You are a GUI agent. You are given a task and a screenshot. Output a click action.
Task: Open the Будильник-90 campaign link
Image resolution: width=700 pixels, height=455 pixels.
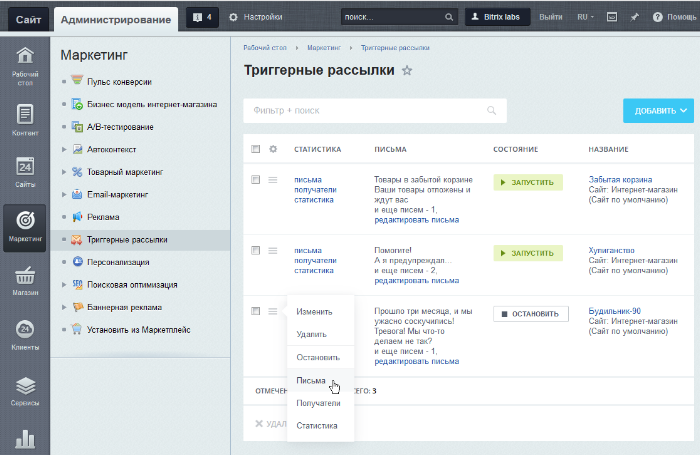click(x=614, y=311)
